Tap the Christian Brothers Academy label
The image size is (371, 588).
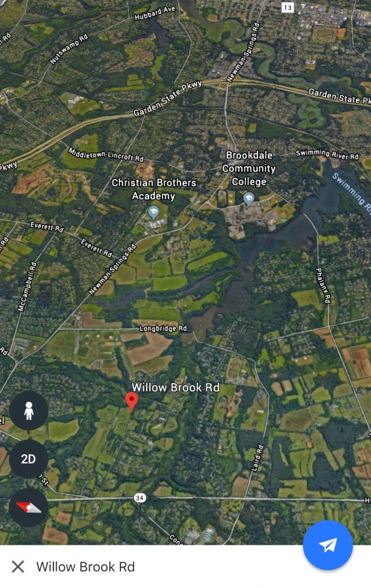click(154, 189)
